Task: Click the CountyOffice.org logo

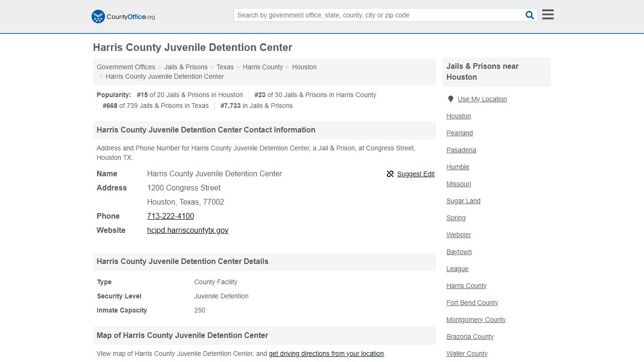Action: [x=123, y=16]
